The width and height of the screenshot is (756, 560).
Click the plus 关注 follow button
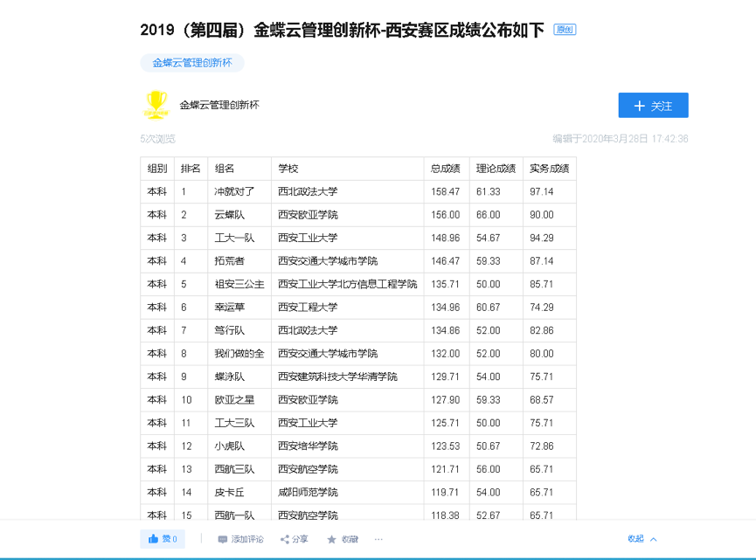pyautogui.click(x=653, y=106)
